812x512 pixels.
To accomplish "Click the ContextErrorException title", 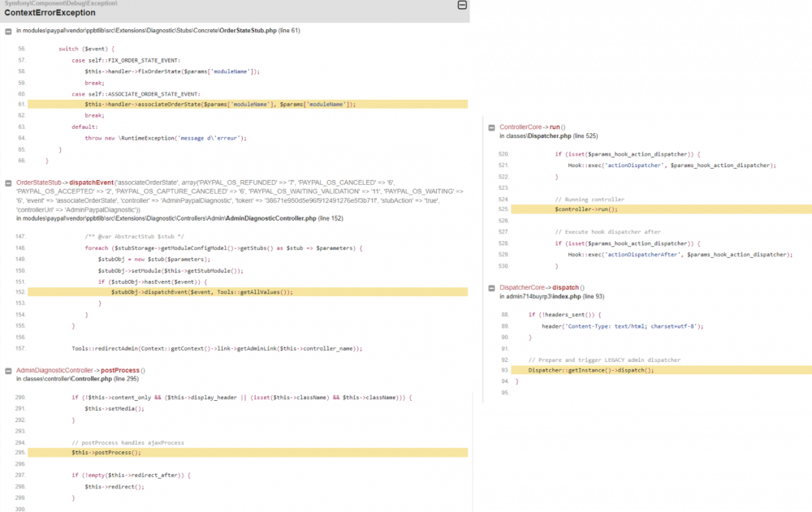I will 50,12.
